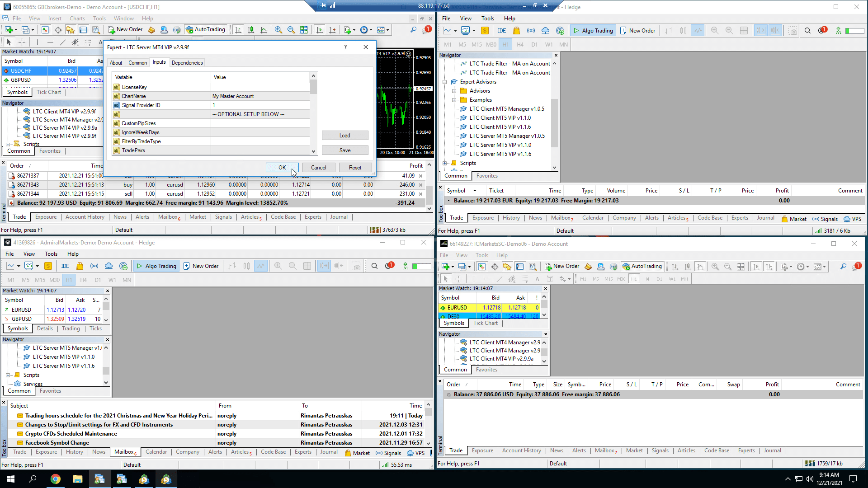Open Strategy Tester icon in GBEbrokers toolbar
The height and width of the screenshot is (488, 868).
(x=96, y=30)
